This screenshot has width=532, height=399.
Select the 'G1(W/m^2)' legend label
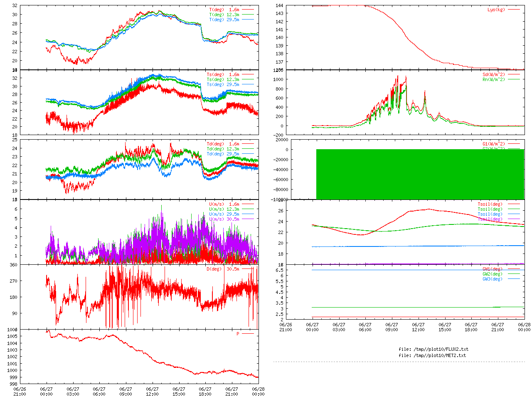(494, 144)
